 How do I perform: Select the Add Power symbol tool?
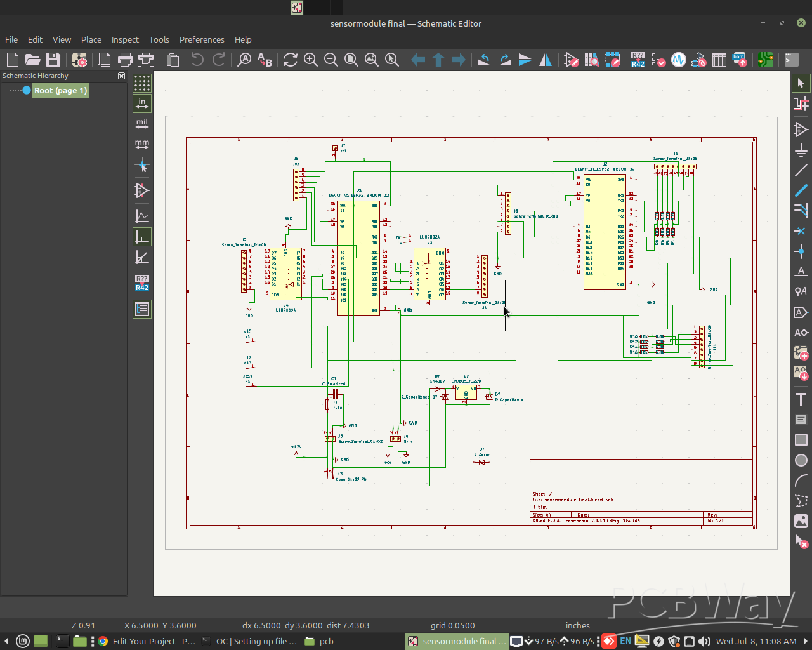(x=801, y=150)
